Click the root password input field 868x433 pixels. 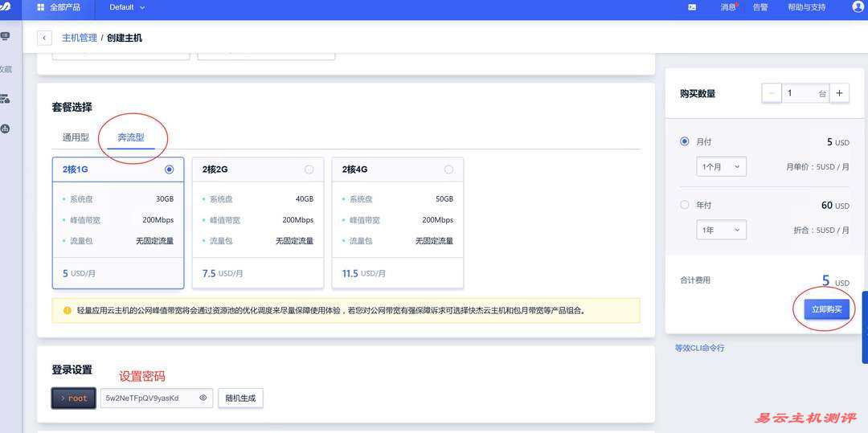tap(149, 398)
